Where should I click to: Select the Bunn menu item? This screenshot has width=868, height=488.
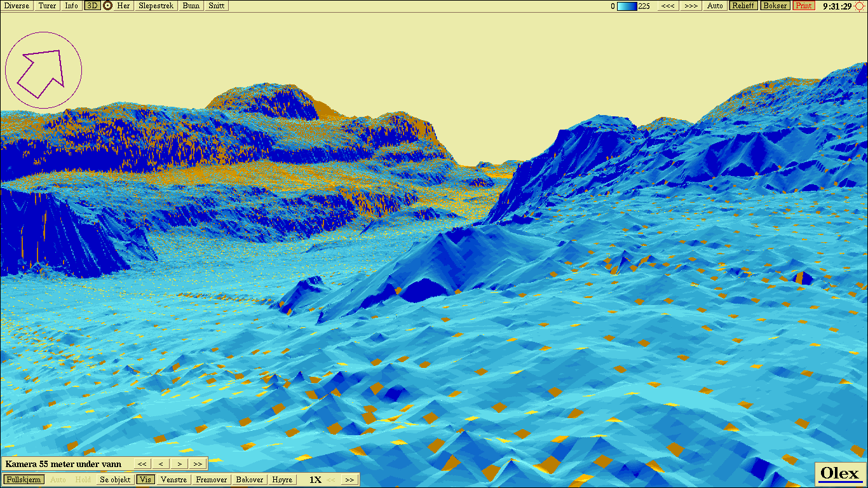[191, 6]
